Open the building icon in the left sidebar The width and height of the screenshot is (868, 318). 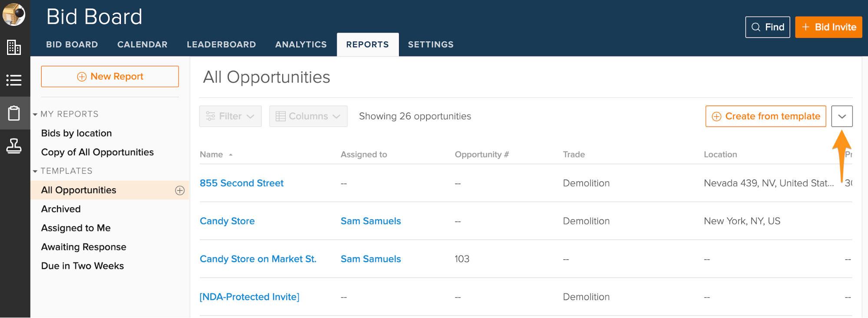pyautogui.click(x=14, y=47)
